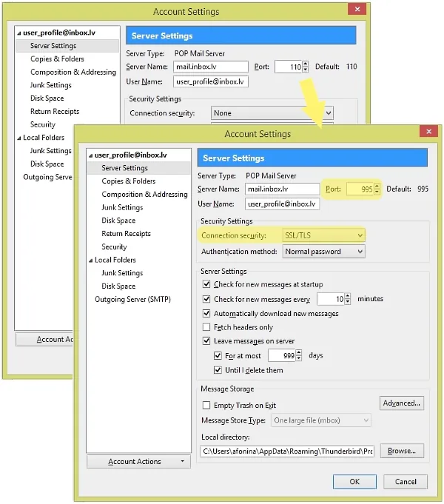Open Local Folders Junk Settings in front window

pos(122,273)
